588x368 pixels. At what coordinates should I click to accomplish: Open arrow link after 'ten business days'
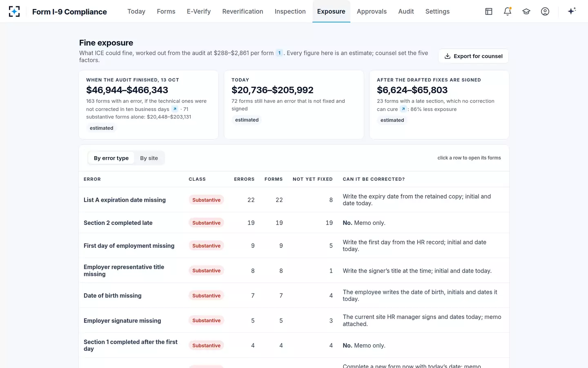pos(175,109)
